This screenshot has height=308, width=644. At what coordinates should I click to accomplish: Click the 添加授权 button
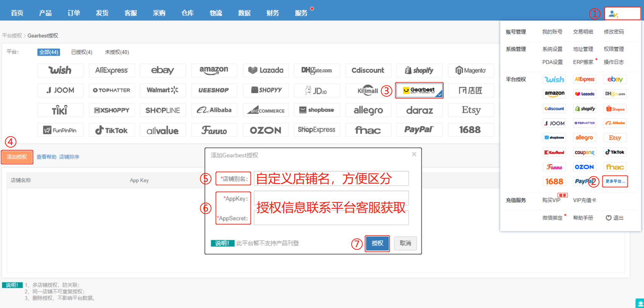coord(17,157)
